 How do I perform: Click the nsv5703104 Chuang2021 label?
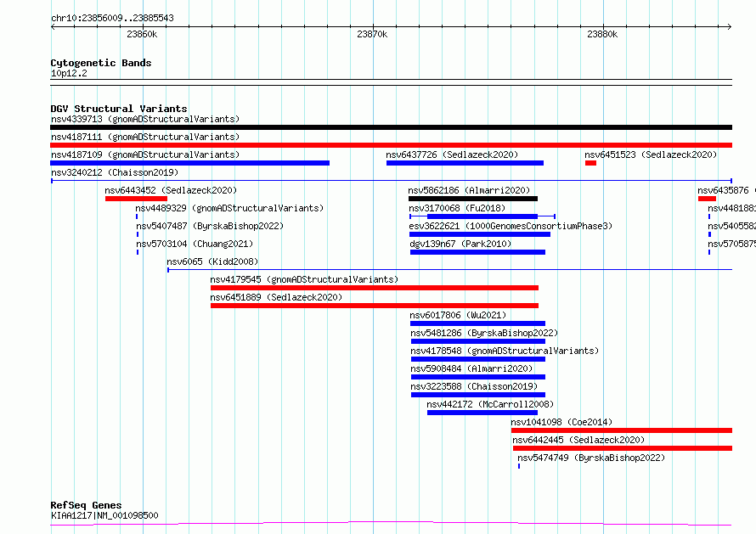click(195, 244)
